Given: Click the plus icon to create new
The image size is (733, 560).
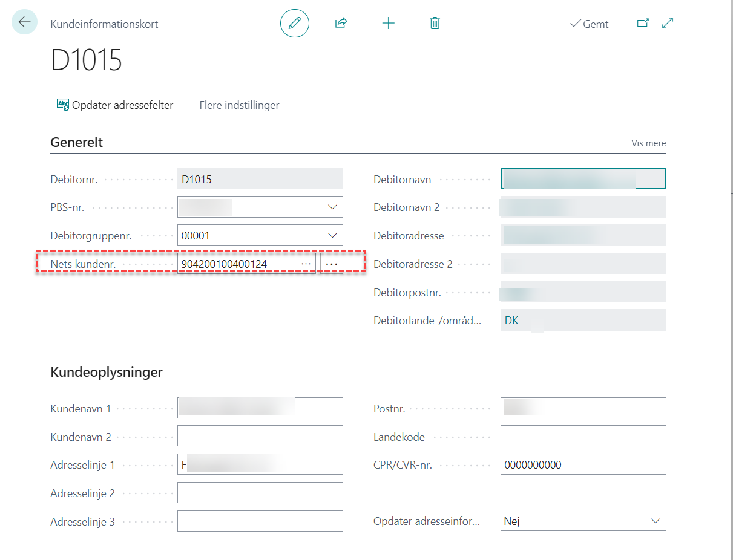Looking at the screenshot, I should (388, 24).
